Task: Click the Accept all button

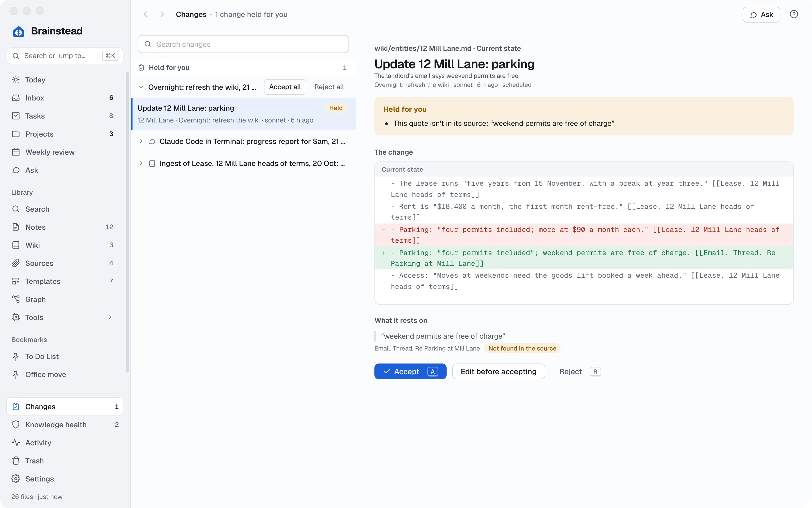Action: [285, 87]
